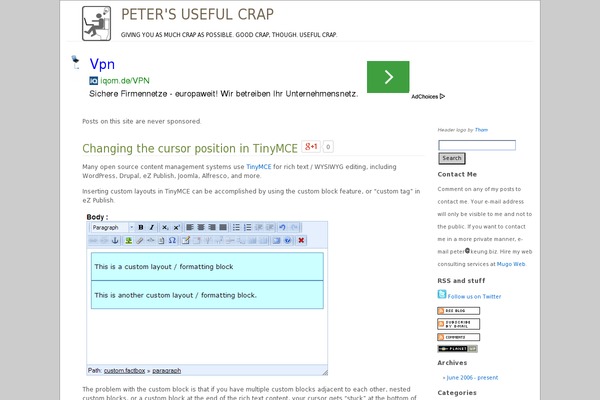Click the 'Contact Me' sidebar heading
This screenshot has width=600, height=400.
click(x=457, y=174)
